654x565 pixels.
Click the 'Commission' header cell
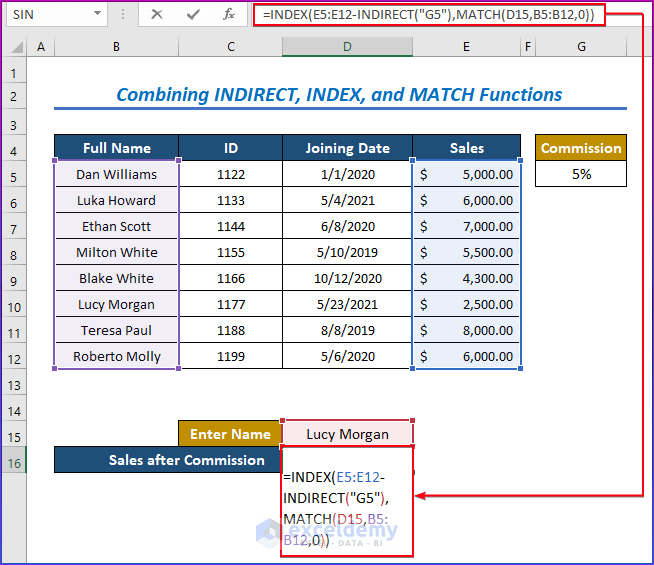(581, 148)
